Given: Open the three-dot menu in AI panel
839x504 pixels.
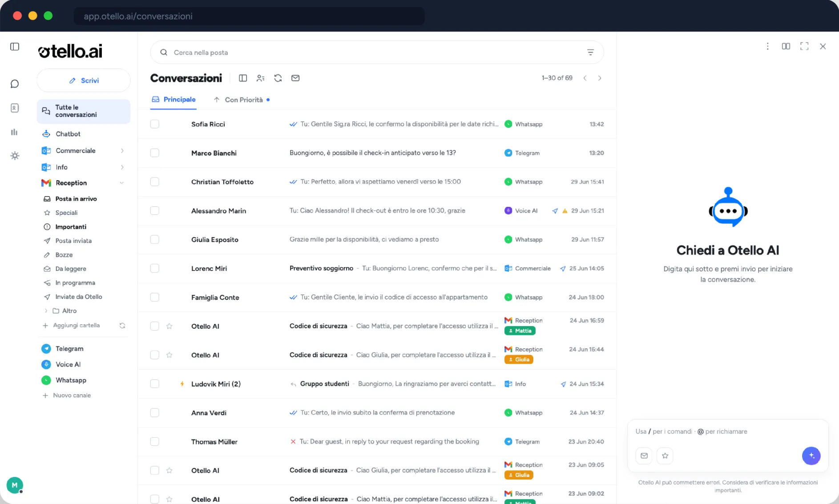Looking at the screenshot, I should pos(767,46).
